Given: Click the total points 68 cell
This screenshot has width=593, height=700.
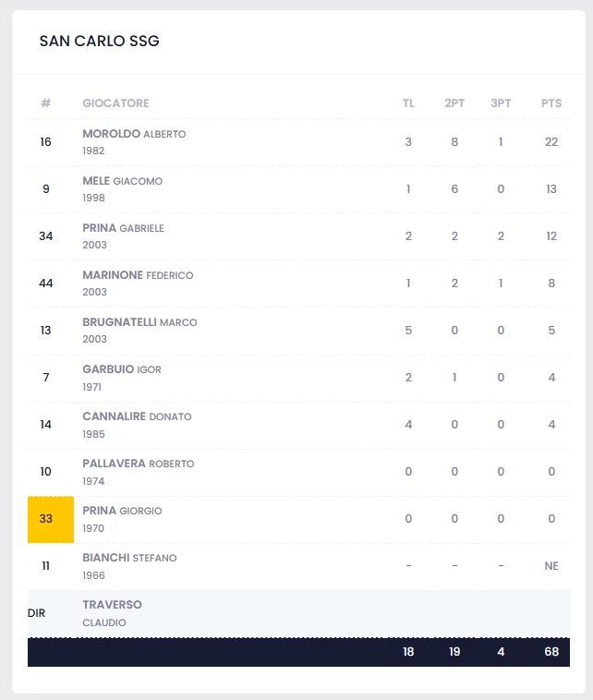Looking at the screenshot, I should click(551, 652).
